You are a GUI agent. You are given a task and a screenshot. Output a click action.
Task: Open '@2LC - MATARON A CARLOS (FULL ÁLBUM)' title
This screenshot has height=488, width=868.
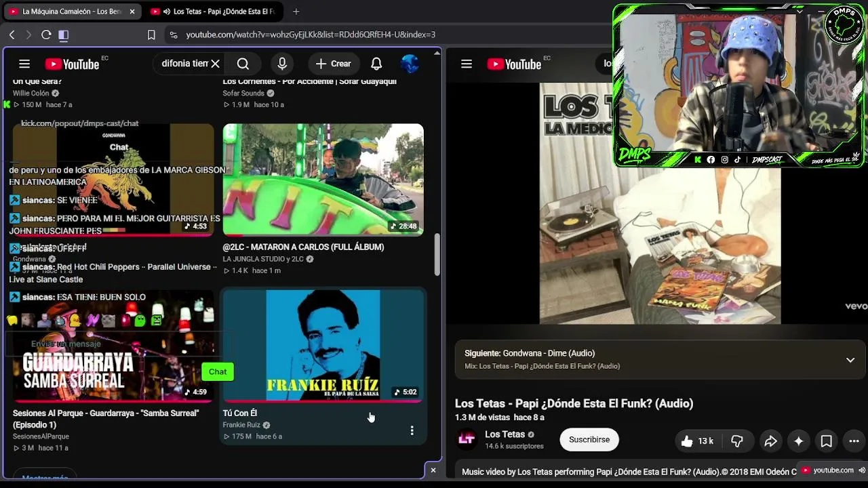304,247
